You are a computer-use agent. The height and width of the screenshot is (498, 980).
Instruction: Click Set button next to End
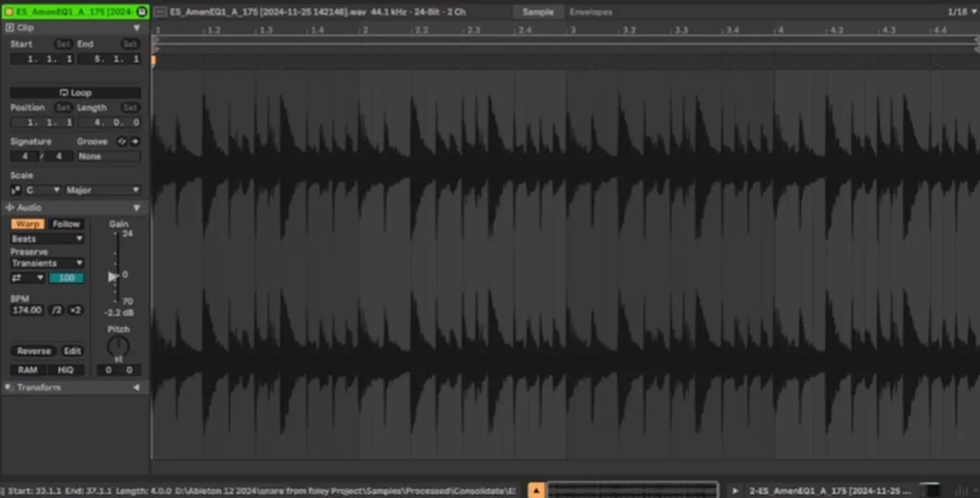130,44
